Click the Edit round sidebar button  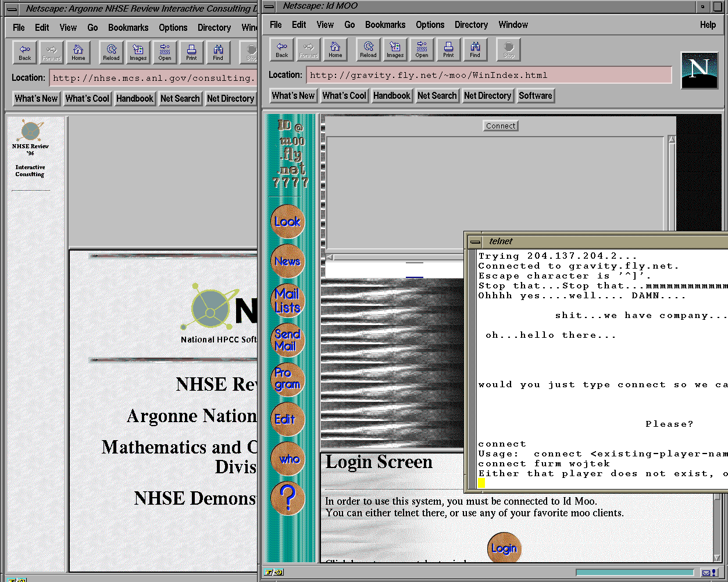(287, 419)
